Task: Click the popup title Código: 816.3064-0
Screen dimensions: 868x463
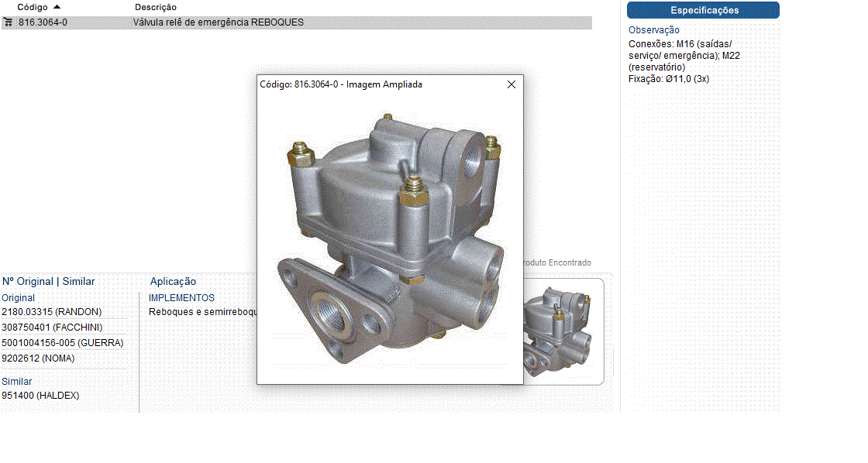Action: tap(341, 84)
